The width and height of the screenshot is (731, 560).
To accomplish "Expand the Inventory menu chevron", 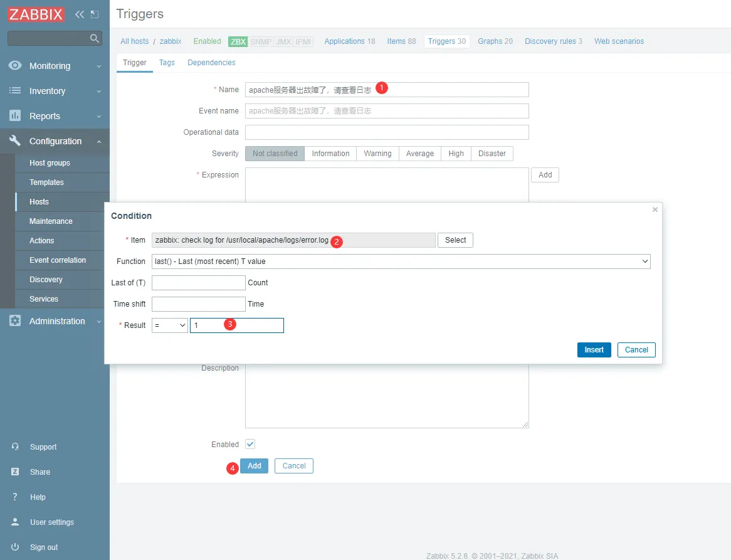I will point(99,92).
